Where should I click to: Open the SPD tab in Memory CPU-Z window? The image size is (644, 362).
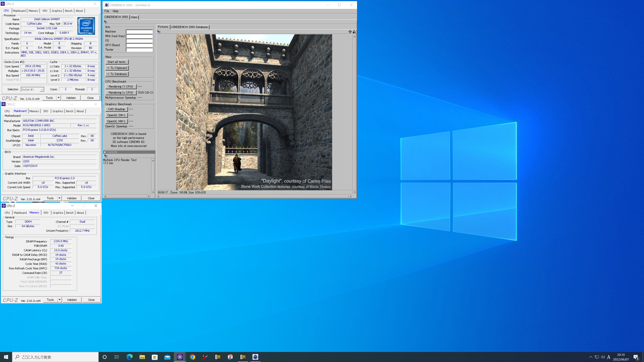tap(46, 213)
